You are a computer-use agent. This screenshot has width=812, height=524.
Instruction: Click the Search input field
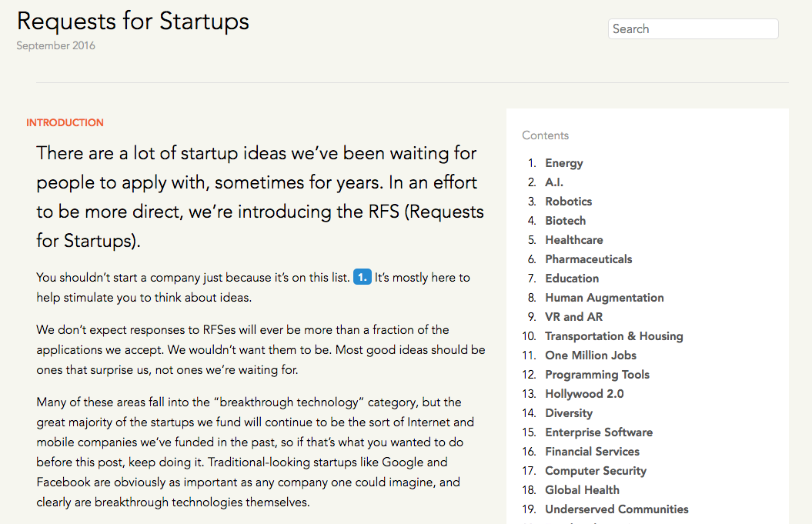[x=693, y=29]
